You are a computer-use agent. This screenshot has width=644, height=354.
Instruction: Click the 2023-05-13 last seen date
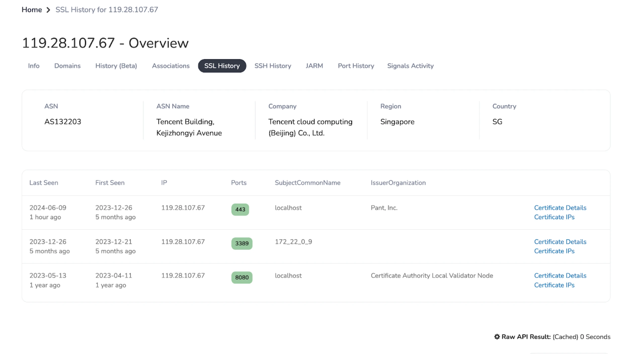[48, 276]
